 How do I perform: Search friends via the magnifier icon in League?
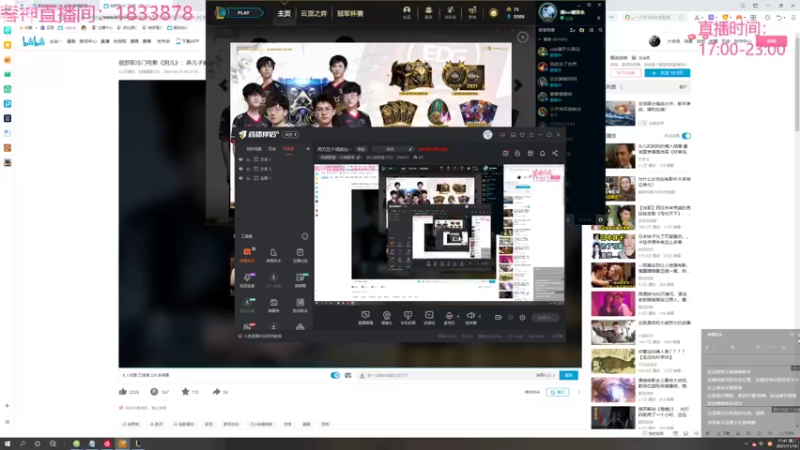pyautogui.click(x=601, y=30)
